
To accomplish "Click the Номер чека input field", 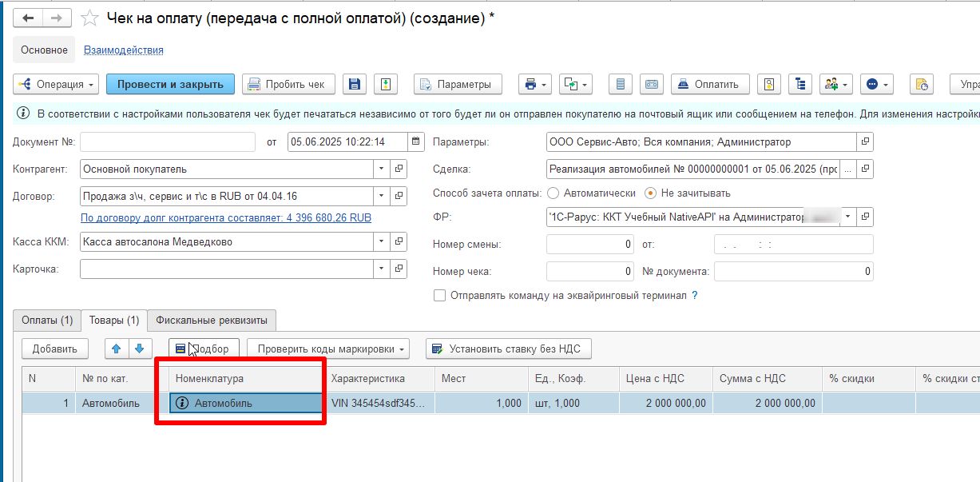I will click(590, 272).
